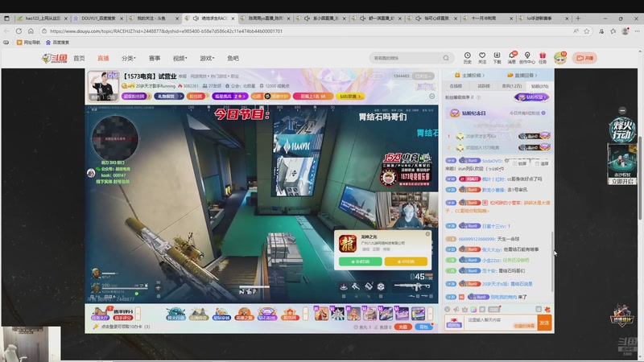Open the 主播投稿 link
Image resolution: width=644 pixels, height=362 pixels.
(x=470, y=75)
